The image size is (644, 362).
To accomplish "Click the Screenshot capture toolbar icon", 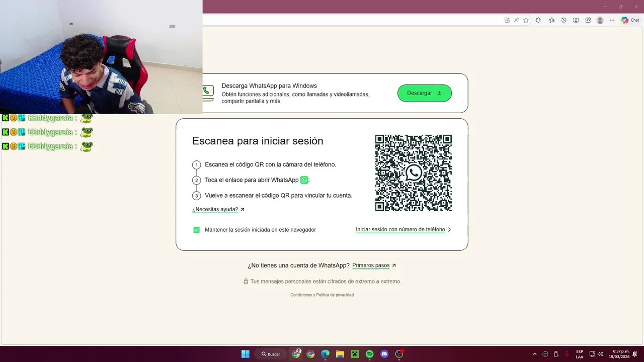I will [x=576, y=20].
